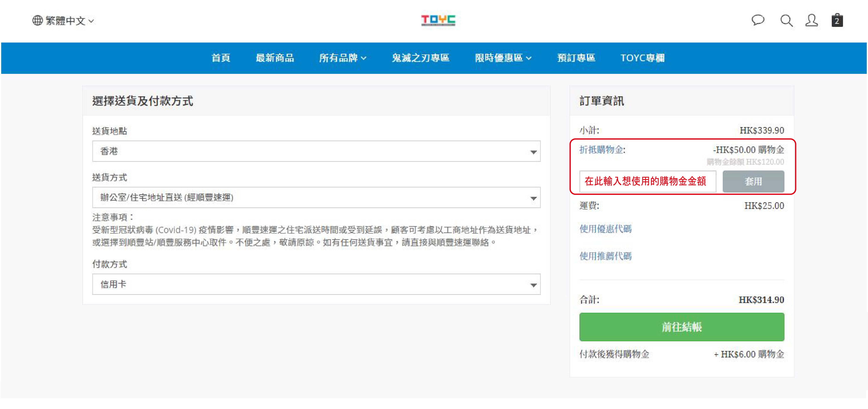Click the green 前往結帳 checkout button
Image resolution: width=868 pixels, height=409 pixels.
(x=681, y=327)
